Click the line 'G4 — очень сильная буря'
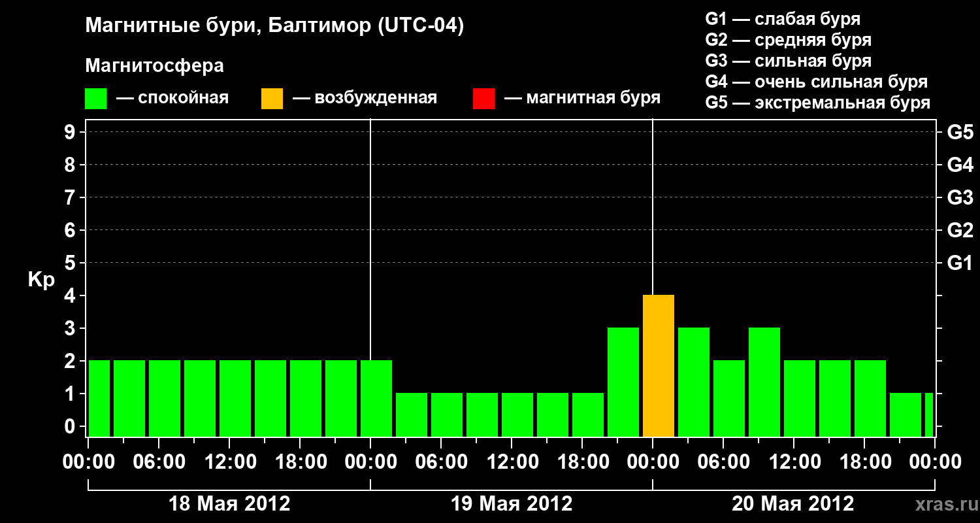980x523 pixels. click(x=816, y=82)
